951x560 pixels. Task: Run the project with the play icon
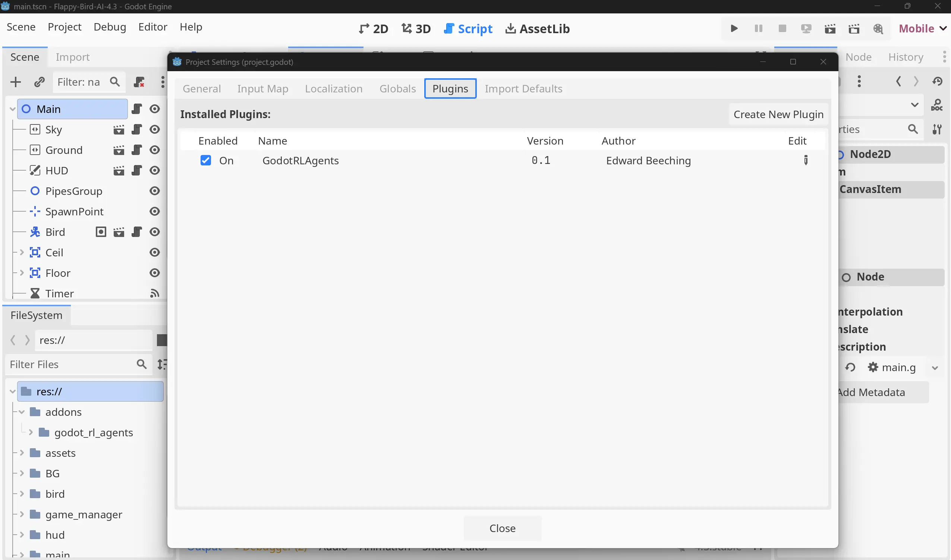(x=734, y=29)
